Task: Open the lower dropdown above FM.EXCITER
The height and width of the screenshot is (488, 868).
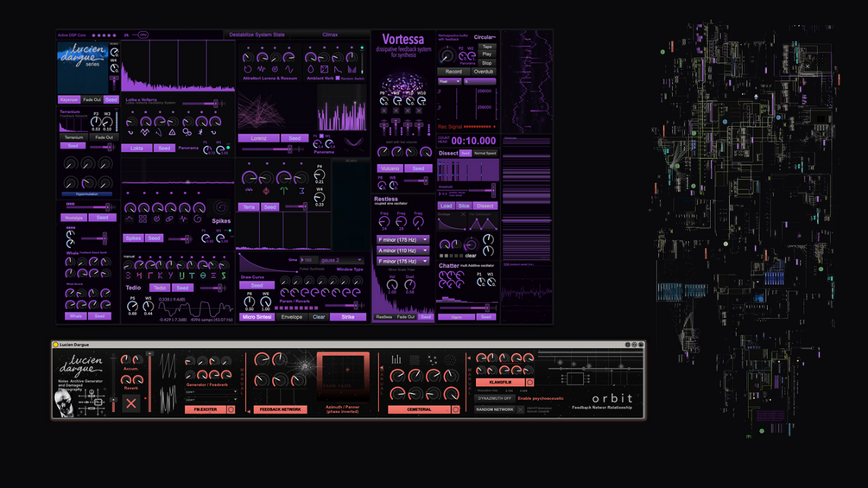Action: coord(211,400)
